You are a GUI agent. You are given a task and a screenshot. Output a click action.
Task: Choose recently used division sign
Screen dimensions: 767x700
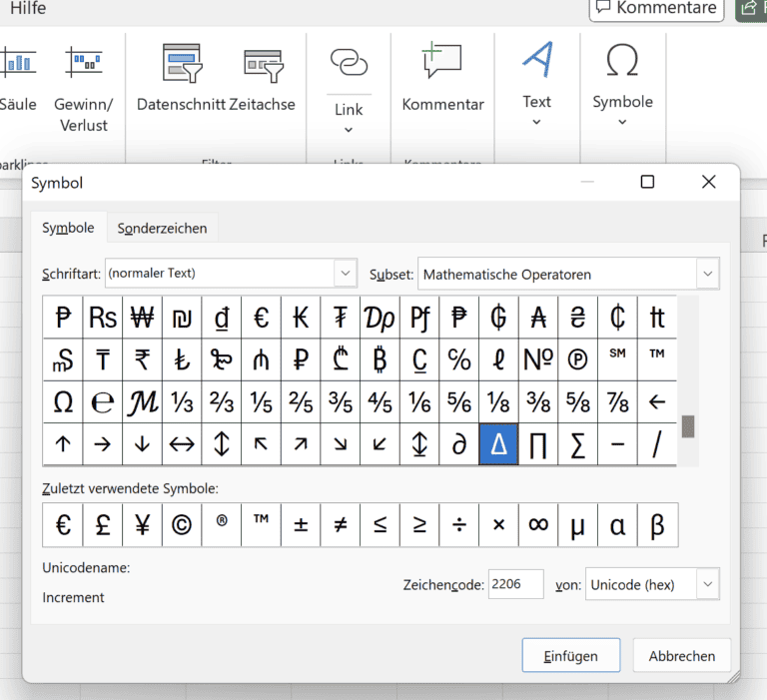(x=458, y=525)
